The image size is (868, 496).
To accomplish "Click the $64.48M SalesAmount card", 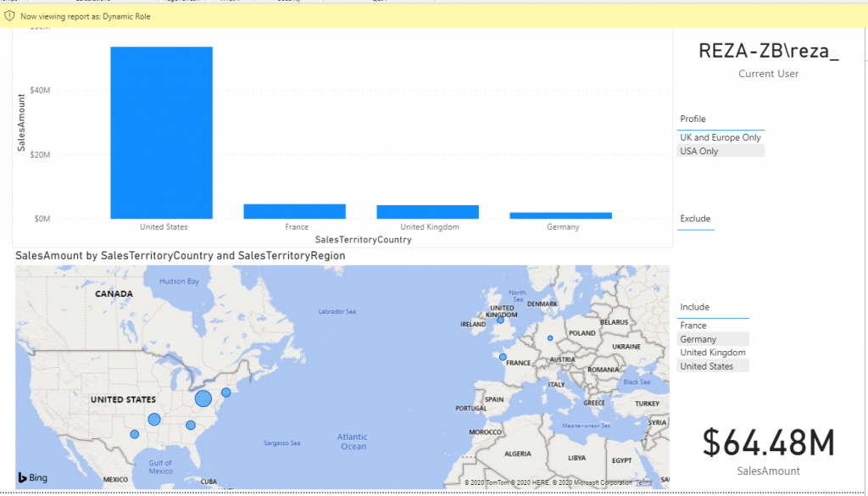I will click(768, 444).
